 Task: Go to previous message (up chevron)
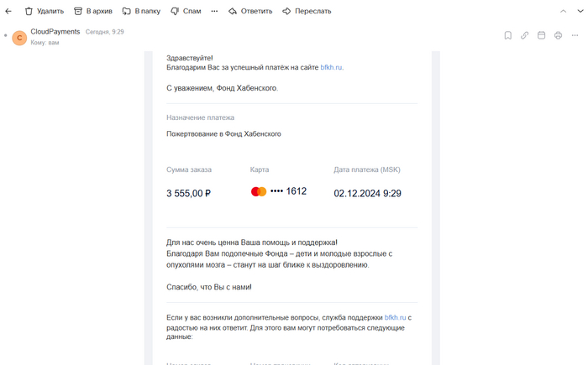click(564, 12)
